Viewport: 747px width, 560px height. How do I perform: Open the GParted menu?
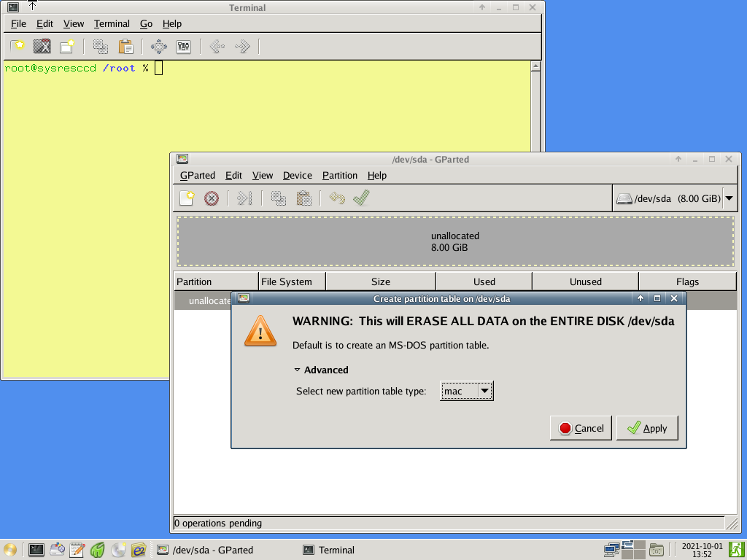pyautogui.click(x=197, y=175)
